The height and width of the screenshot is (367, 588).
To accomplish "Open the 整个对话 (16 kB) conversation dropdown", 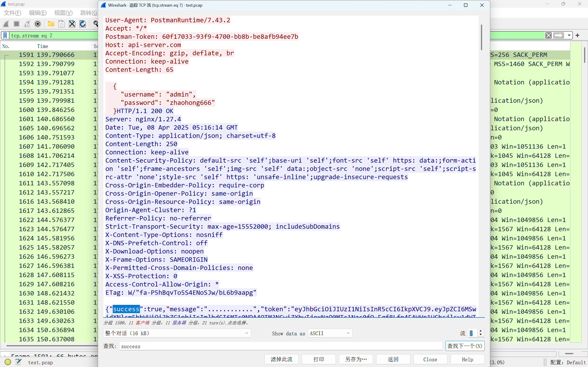I will coord(177,333).
